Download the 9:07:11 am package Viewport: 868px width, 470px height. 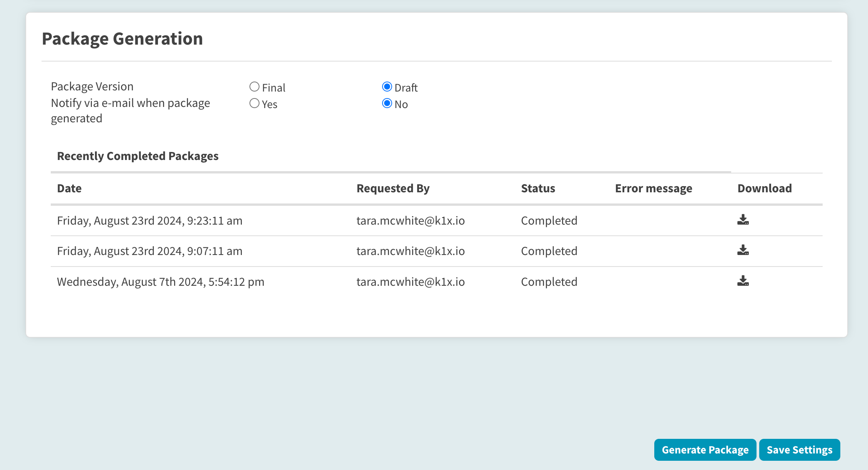(x=743, y=250)
